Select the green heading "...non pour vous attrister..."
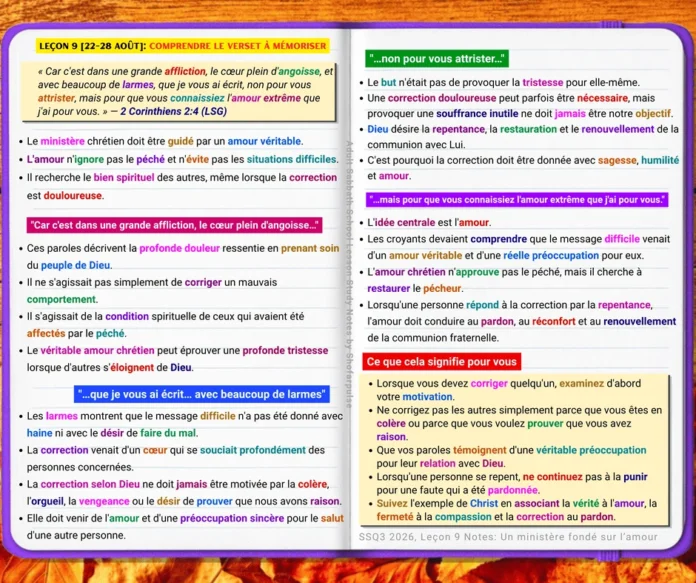The image size is (696, 583). click(437, 59)
